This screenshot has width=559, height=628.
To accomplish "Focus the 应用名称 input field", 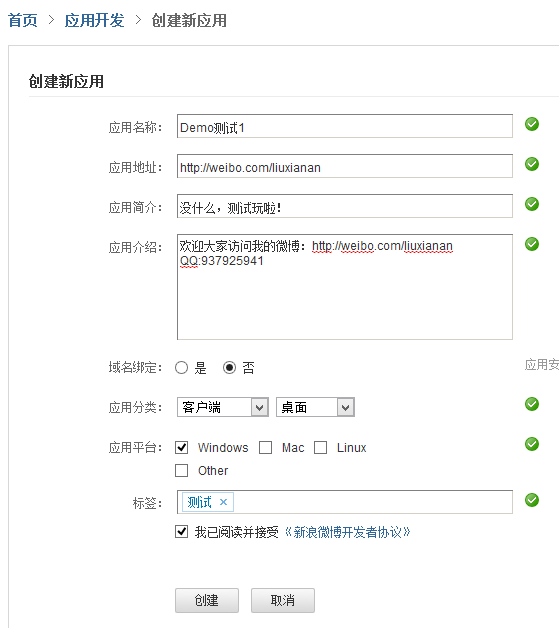I will [345, 126].
